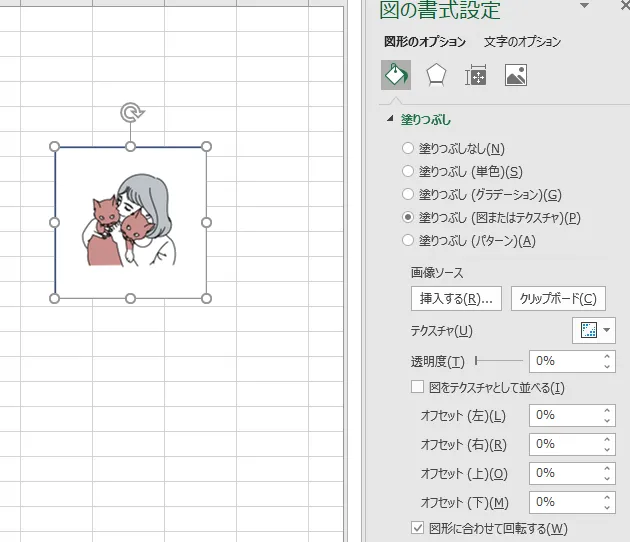
Task: Select the cat and girl illustration
Action: click(131, 220)
